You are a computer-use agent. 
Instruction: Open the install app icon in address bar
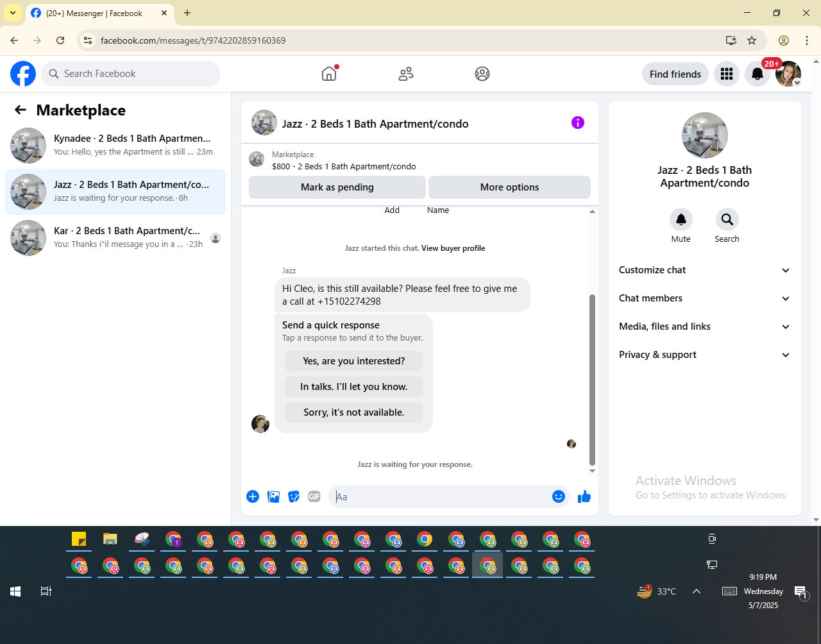click(x=731, y=40)
